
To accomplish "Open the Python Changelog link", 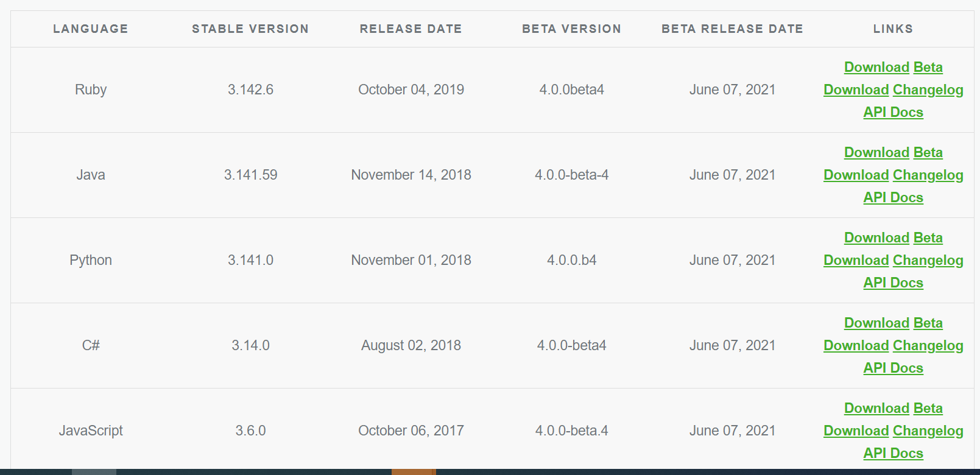I will pos(928,261).
